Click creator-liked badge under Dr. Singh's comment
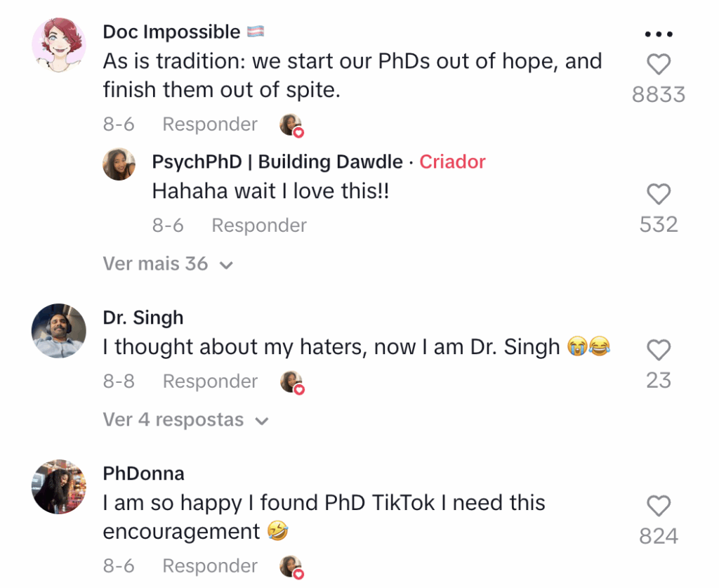The height and width of the screenshot is (588, 719). point(291,382)
